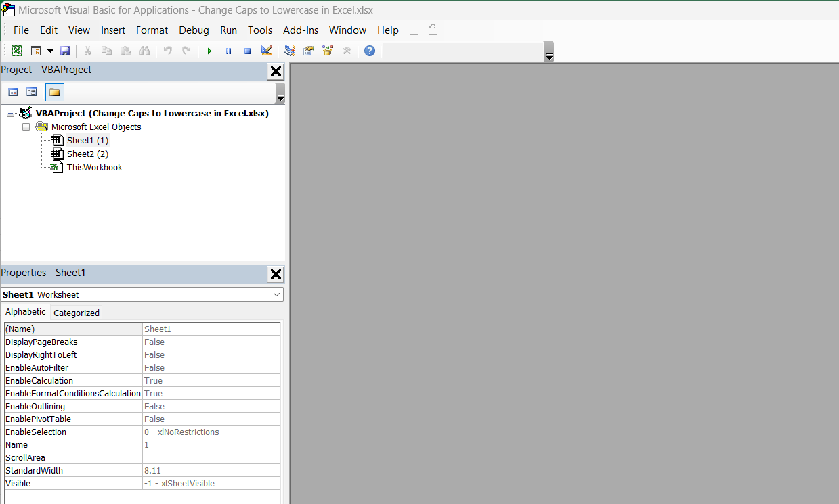Open the Debug menu
Image resolution: width=839 pixels, height=504 pixels.
tap(194, 30)
